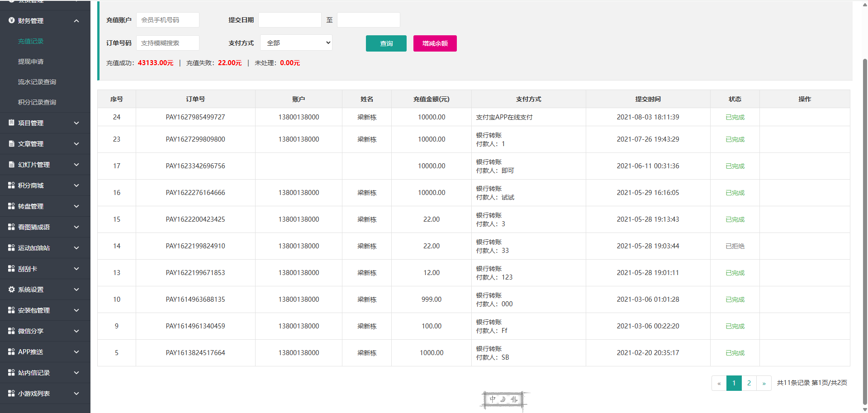
Task: Click the 财务管理 sidebar icon
Action: coord(12,20)
